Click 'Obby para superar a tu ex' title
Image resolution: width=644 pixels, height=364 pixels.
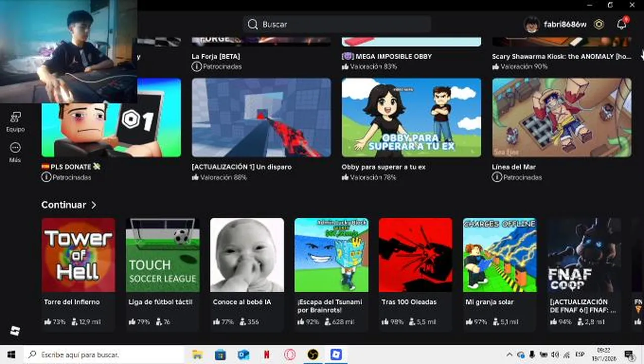click(x=383, y=167)
